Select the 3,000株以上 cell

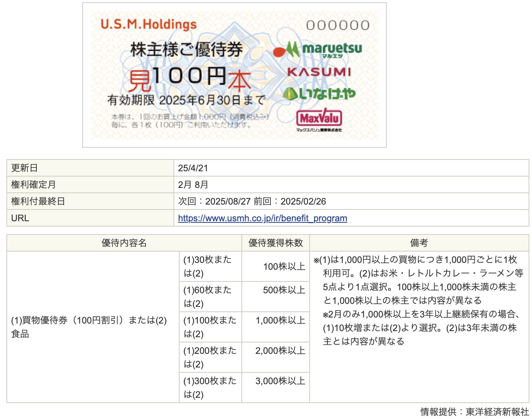click(x=275, y=388)
